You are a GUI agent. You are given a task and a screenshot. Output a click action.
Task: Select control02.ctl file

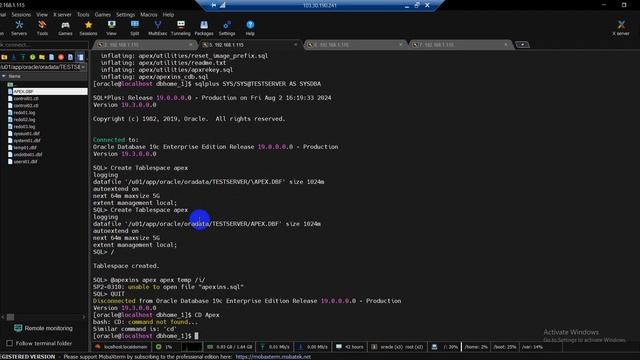(26, 105)
